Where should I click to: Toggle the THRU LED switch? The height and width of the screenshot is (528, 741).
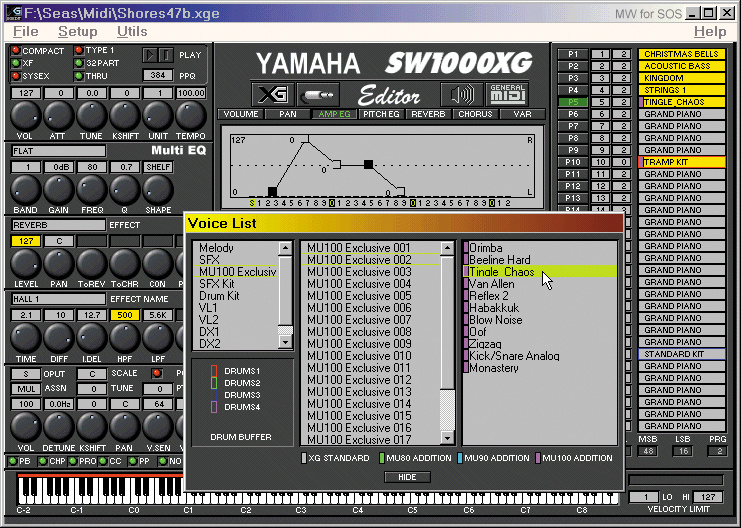pyautogui.click(x=79, y=75)
